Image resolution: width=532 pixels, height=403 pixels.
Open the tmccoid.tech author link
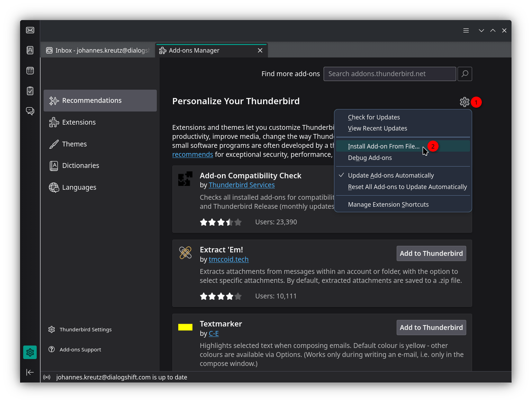pyautogui.click(x=228, y=260)
